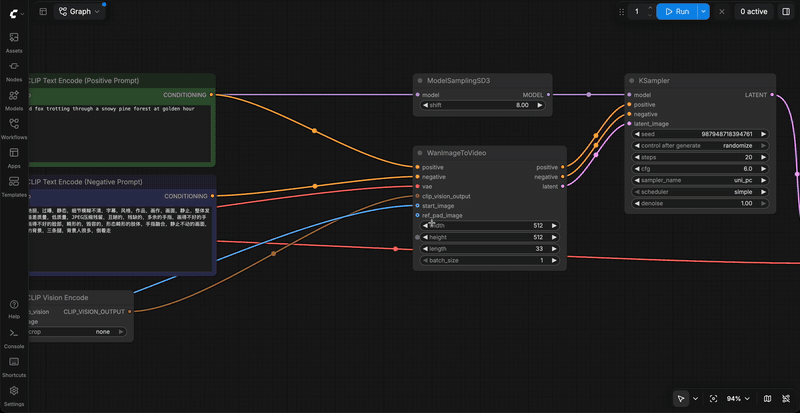Toggle the Console panel
800x413 pixels.
pyautogui.click(x=14, y=338)
